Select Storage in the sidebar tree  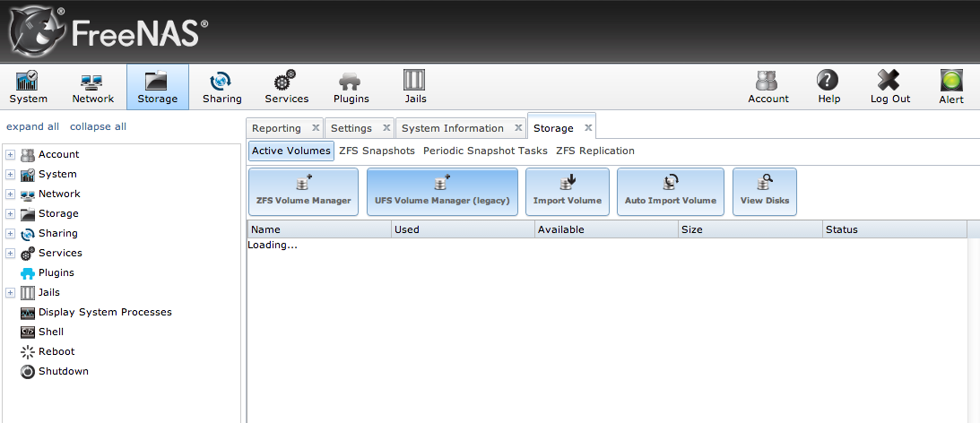58,213
